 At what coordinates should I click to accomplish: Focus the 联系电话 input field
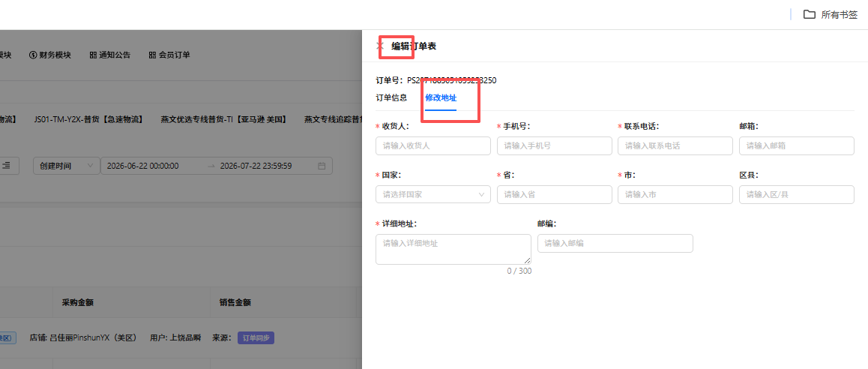675,145
